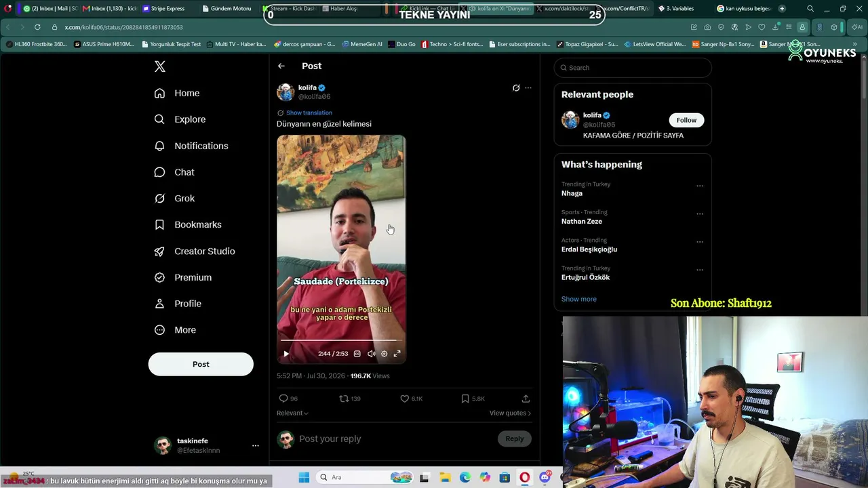
Task: Open a new browser tab
Action: tap(782, 8)
